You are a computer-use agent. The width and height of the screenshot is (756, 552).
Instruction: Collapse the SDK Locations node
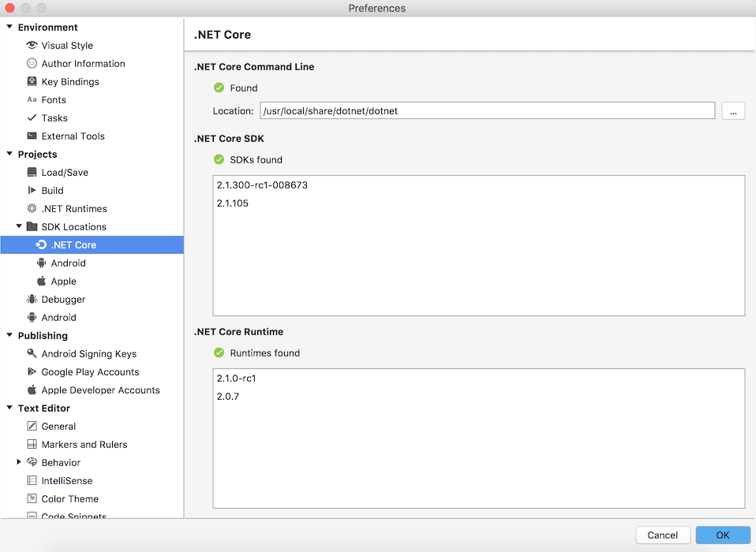pyautogui.click(x=19, y=226)
